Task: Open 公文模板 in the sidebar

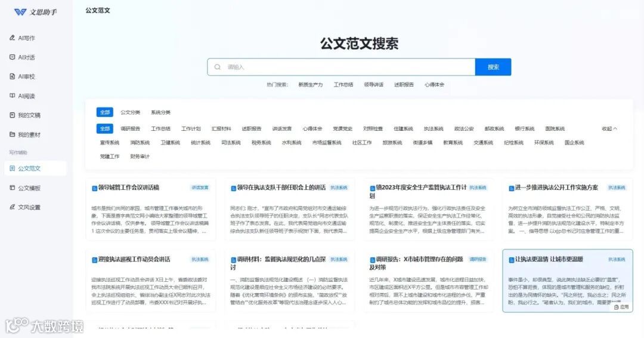Action: pyautogui.click(x=25, y=188)
